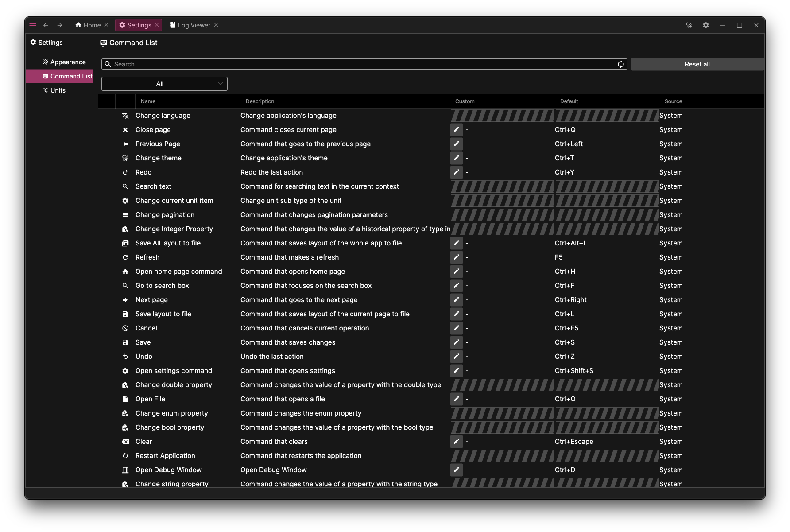Switch to the Log Viewer tab
This screenshot has height=532, width=790.
tap(193, 25)
